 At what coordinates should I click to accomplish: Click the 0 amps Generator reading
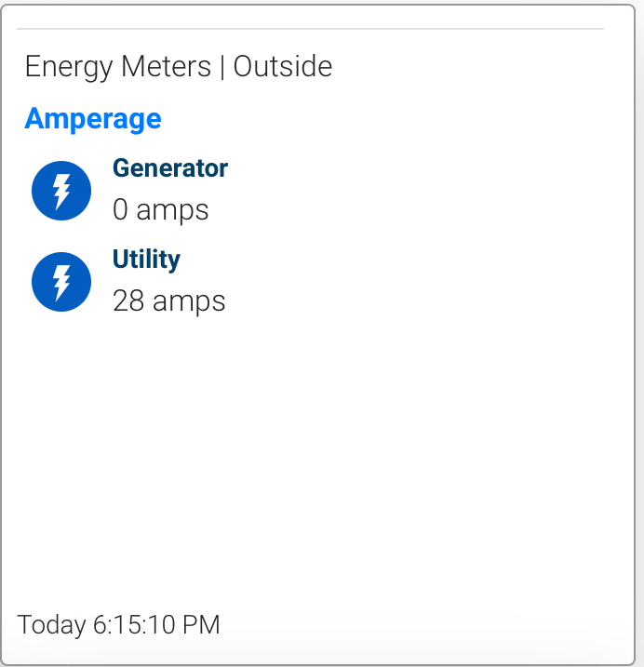160,210
